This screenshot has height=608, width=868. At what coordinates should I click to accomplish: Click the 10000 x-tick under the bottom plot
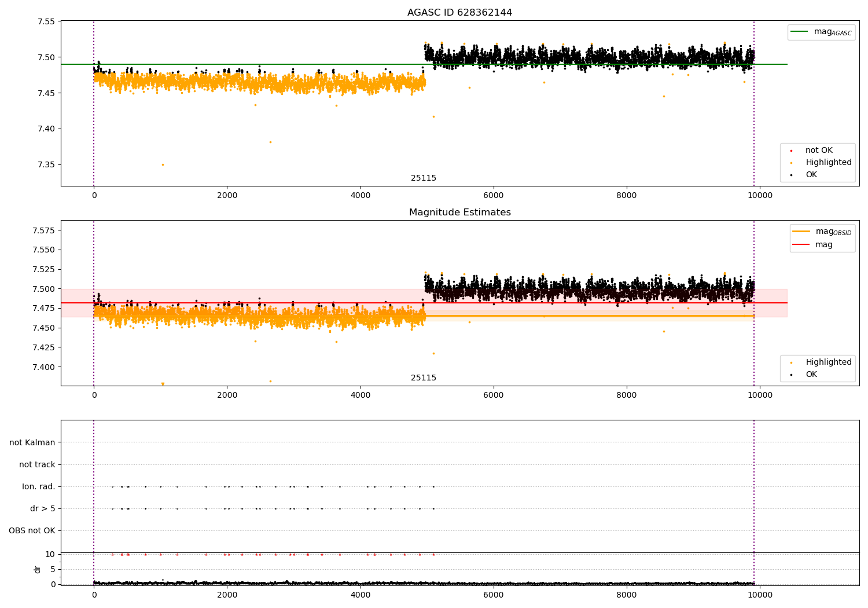coord(760,595)
